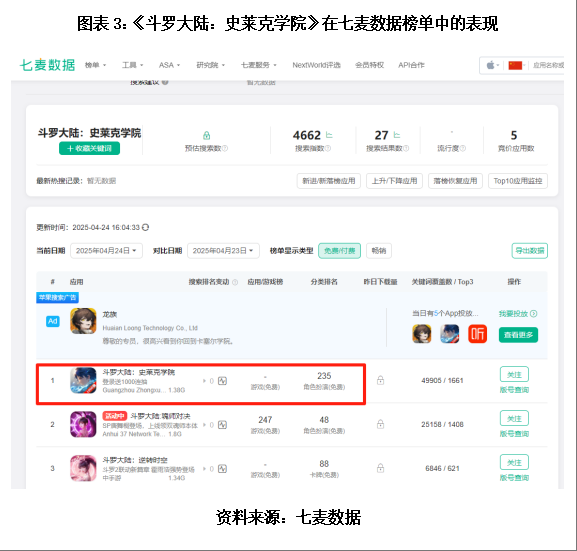The width and height of the screenshot is (577, 551).
Task: Click the 七麦数据 logo
Action: point(47,65)
